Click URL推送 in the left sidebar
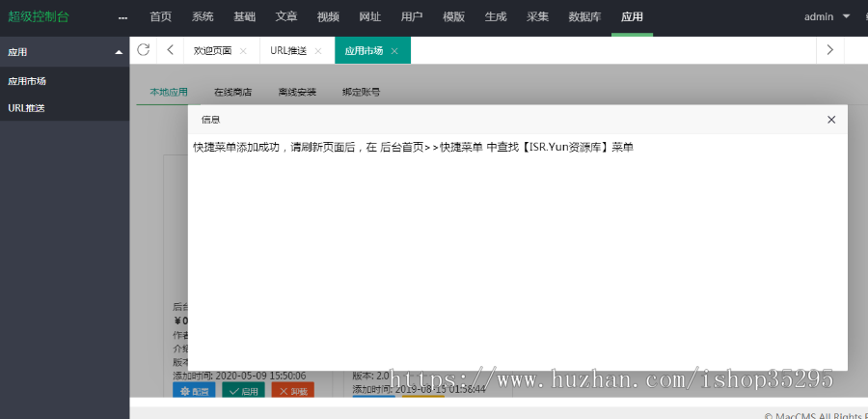The width and height of the screenshot is (868, 419). point(26,108)
